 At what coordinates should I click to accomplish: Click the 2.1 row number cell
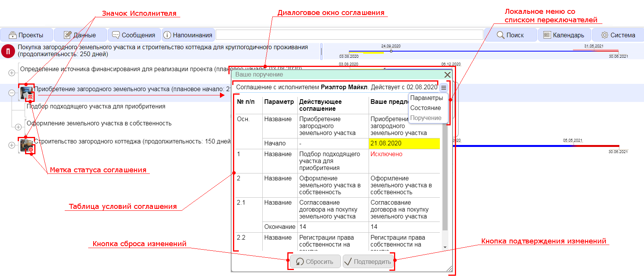pyautogui.click(x=249, y=215)
